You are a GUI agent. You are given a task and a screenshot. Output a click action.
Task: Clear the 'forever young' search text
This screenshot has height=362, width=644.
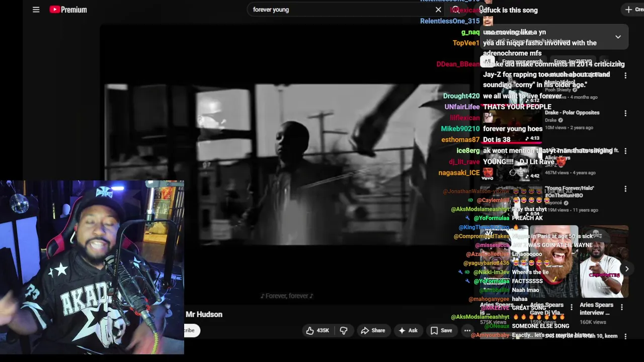tap(438, 10)
